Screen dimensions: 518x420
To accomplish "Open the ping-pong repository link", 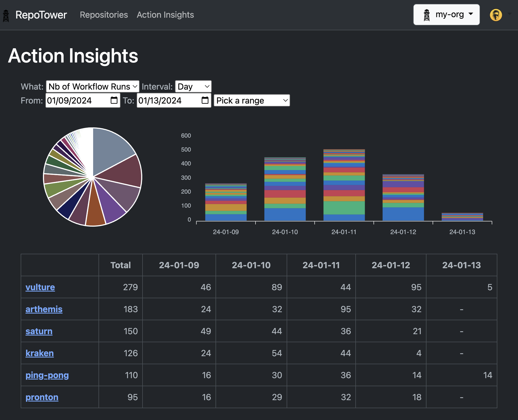I will pos(47,375).
